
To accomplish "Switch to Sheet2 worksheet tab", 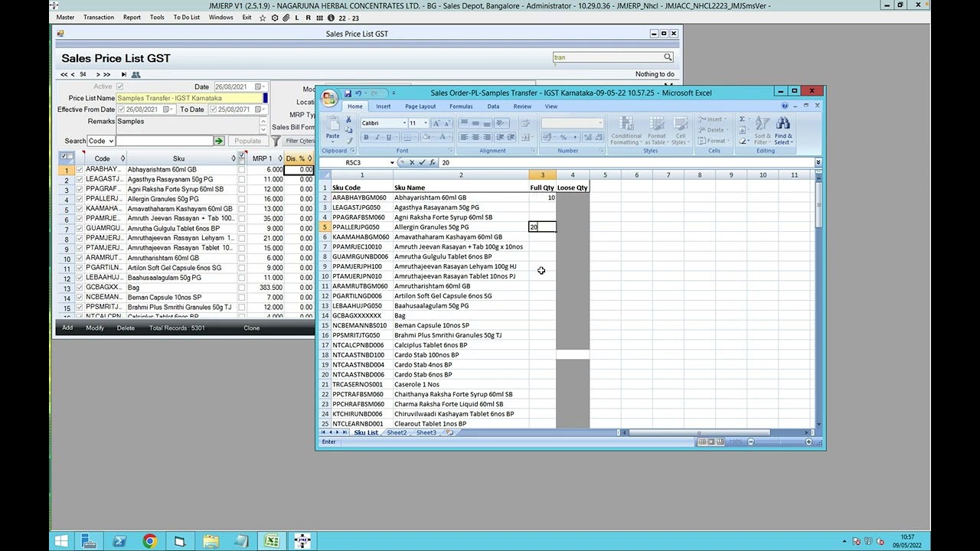I will [x=397, y=433].
